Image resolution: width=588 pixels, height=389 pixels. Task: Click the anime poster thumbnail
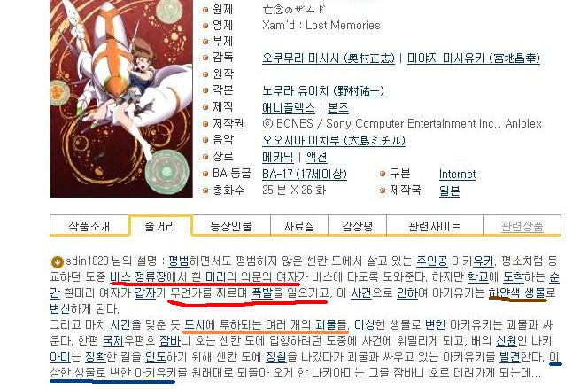click(x=121, y=98)
